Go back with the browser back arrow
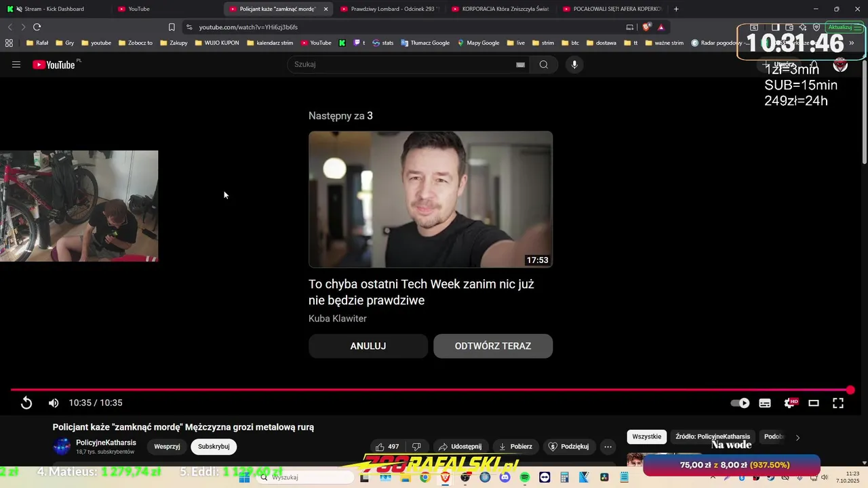Viewport: 868px width, 488px height. [9, 27]
